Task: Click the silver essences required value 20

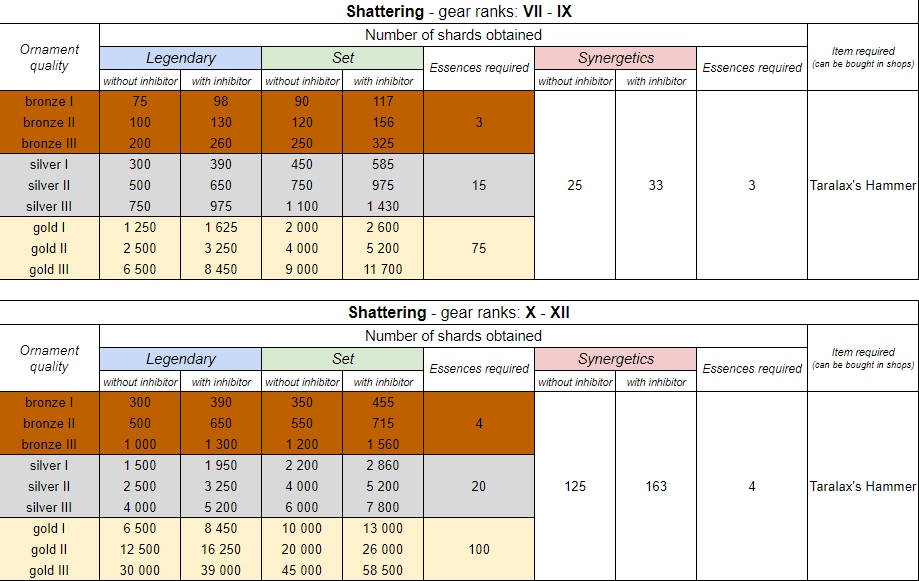Action: point(479,487)
